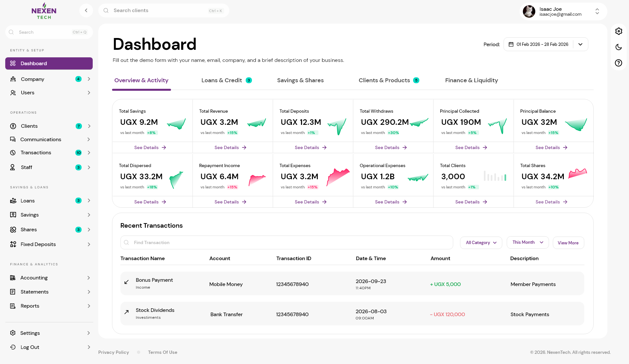Viewport: 629px width, 364px height.
Task: Open the This Month filter dropdown
Action: pyautogui.click(x=527, y=242)
